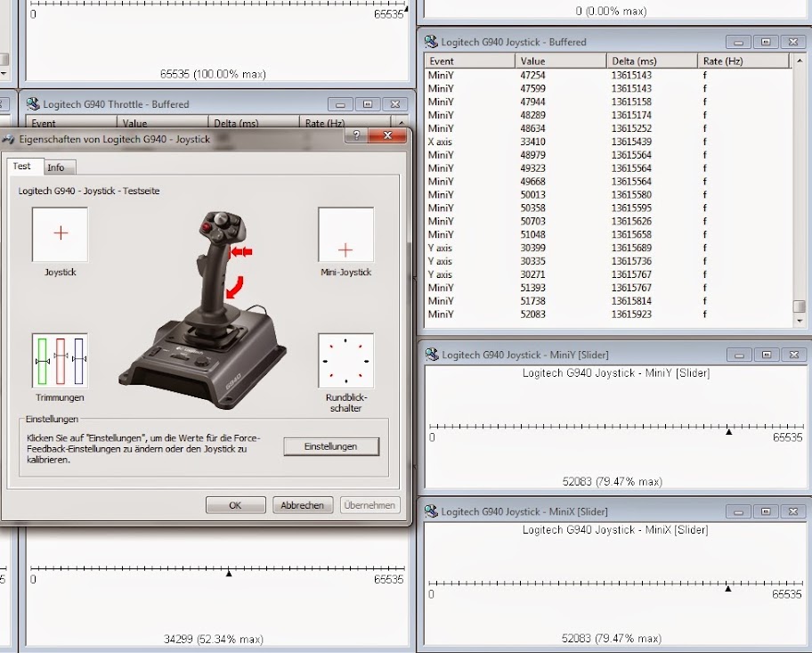Select the MiniY row with value 47254
812x653 pixels.
(x=608, y=75)
